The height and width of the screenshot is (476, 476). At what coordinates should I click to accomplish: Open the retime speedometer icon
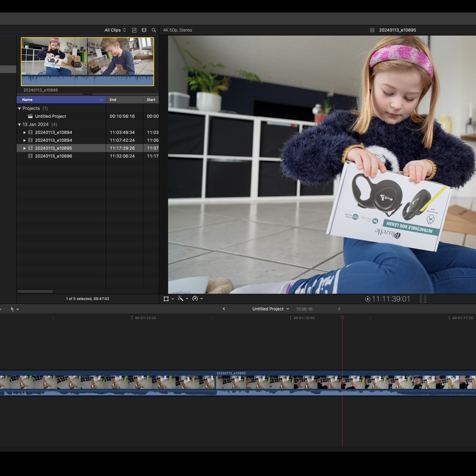(x=195, y=298)
